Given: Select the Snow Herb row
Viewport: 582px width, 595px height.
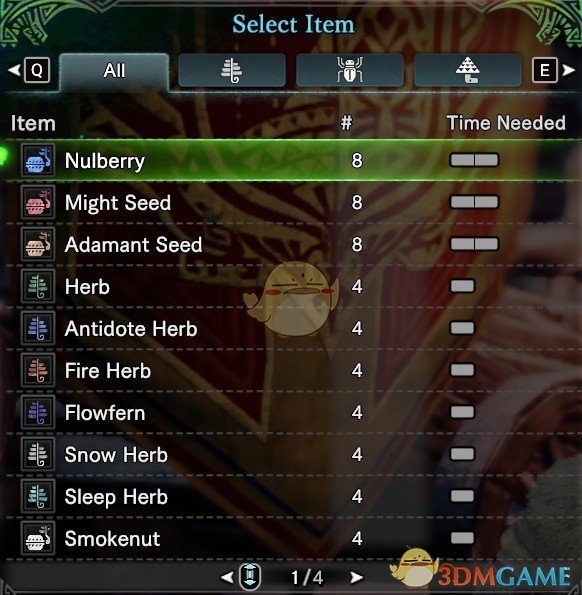Looking at the screenshot, I should tap(291, 454).
